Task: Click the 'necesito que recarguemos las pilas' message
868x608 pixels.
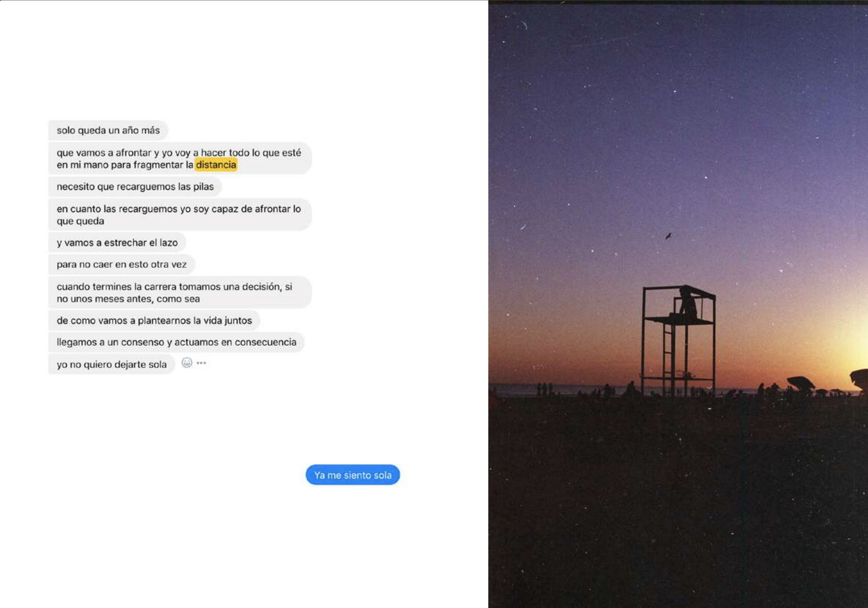Action: pyautogui.click(x=135, y=186)
